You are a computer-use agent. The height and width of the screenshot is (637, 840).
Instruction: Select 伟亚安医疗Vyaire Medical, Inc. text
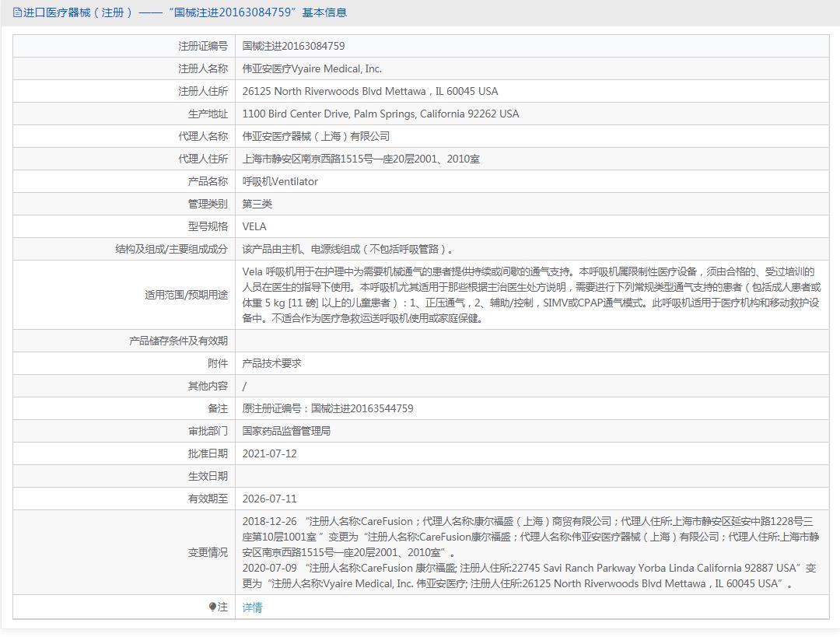coord(312,68)
